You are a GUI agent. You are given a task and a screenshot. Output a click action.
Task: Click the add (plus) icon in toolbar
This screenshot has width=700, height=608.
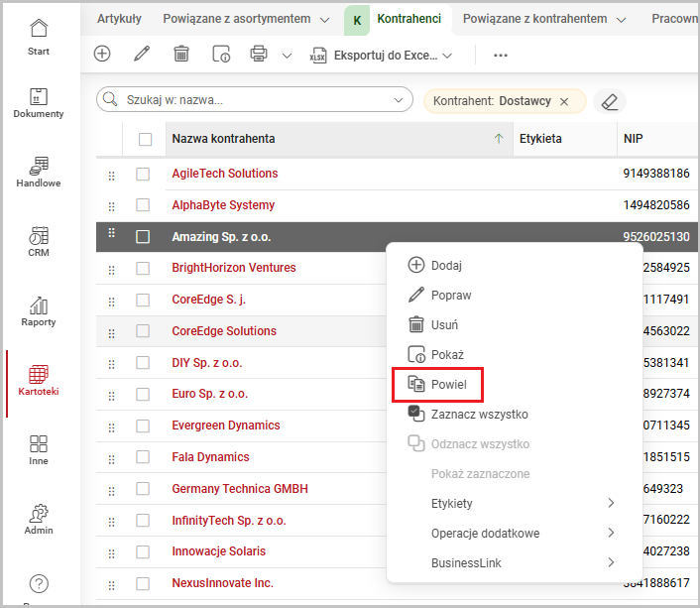tap(102, 55)
